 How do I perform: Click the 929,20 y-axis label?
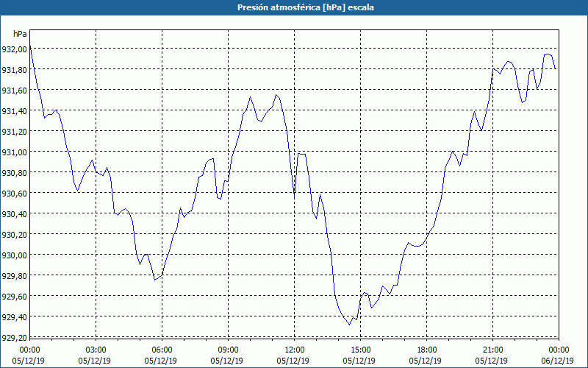click(x=14, y=338)
